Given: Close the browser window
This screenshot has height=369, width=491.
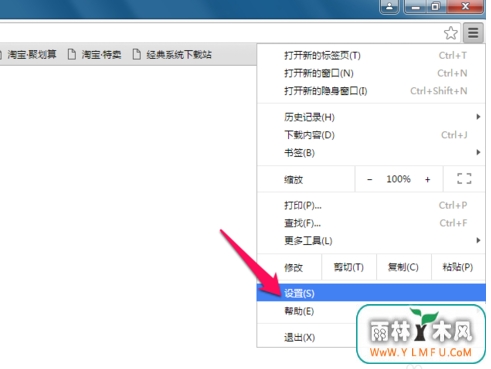Looking at the screenshot, I should (x=465, y=6).
